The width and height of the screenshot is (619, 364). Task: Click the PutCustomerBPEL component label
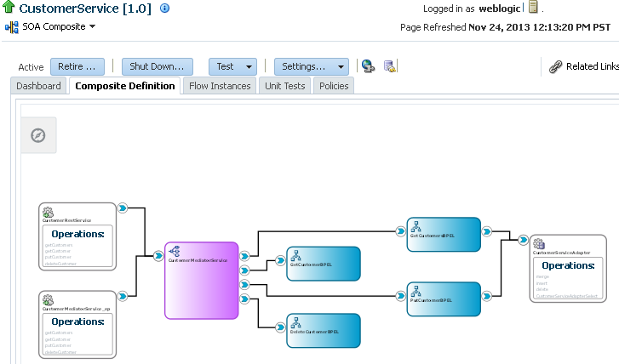coord(431,300)
